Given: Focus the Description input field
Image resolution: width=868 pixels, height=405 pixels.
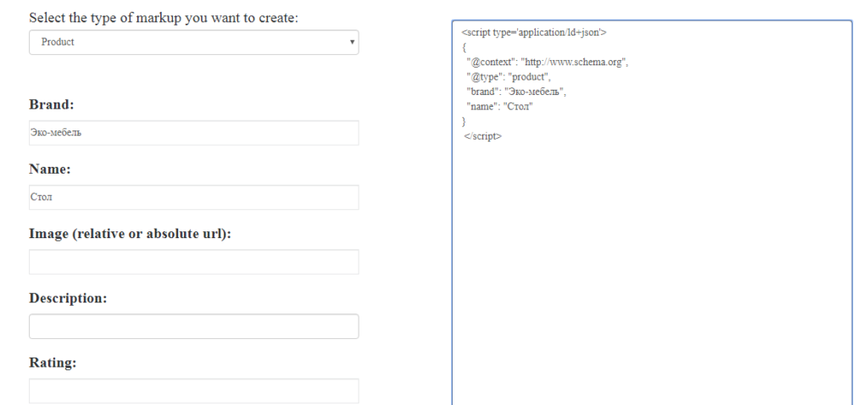Looking at the screenshot, I should [194, 326].
